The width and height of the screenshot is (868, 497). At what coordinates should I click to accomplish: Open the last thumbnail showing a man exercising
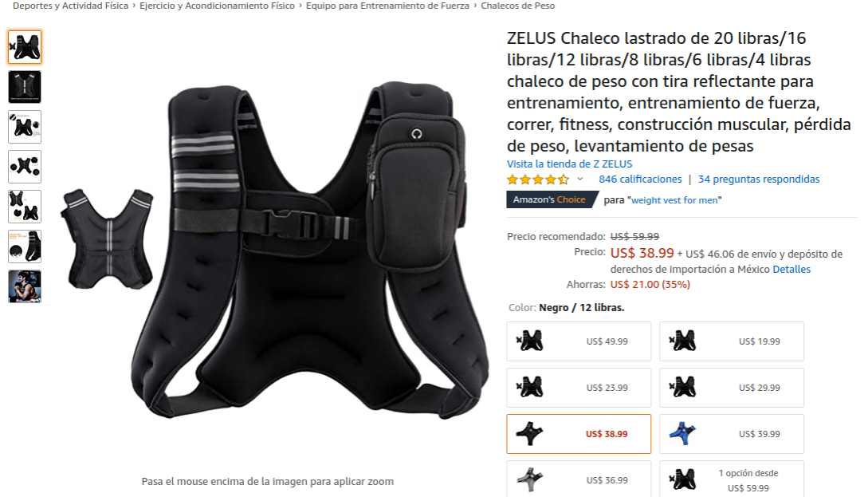tap(25, 286)
